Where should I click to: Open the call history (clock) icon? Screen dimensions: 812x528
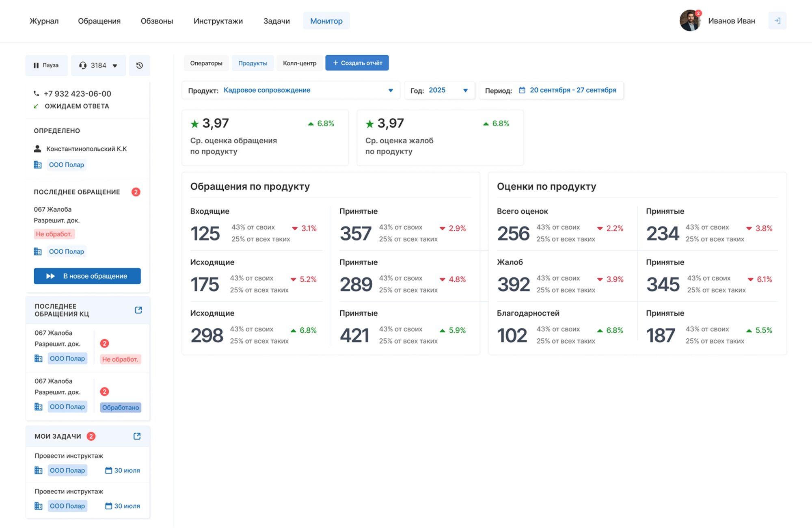click(140, 65)
